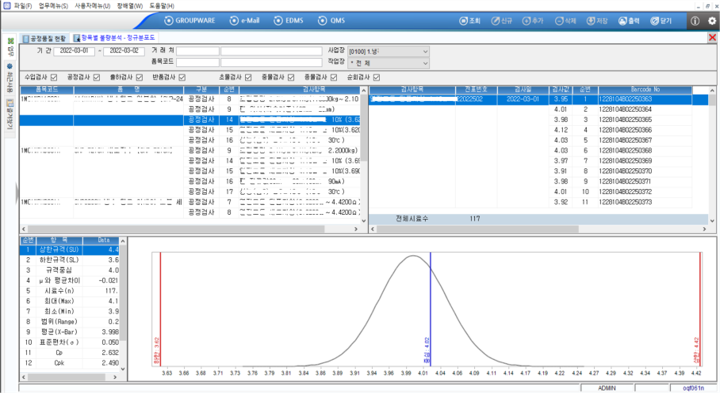Select the 평균(X-Bar) statistics row

(x=69, y=332)
